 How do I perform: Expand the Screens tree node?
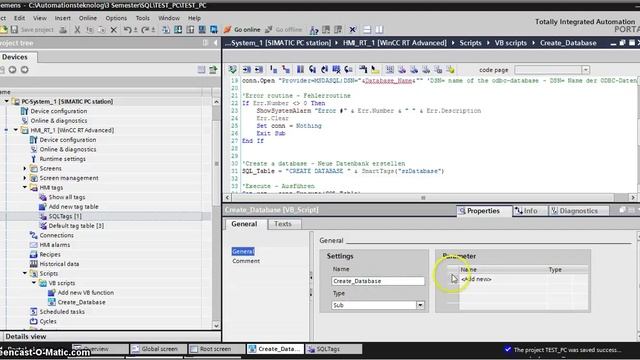24,169
